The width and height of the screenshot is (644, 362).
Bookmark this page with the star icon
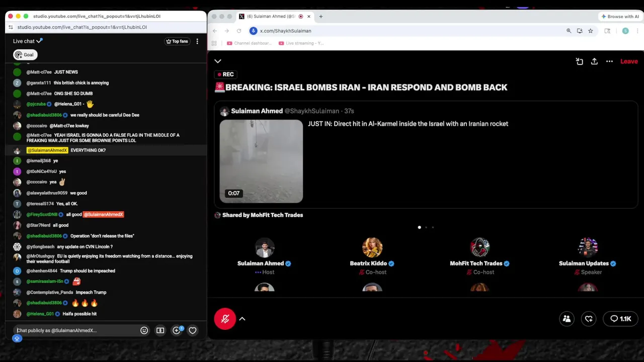point(590,31)
